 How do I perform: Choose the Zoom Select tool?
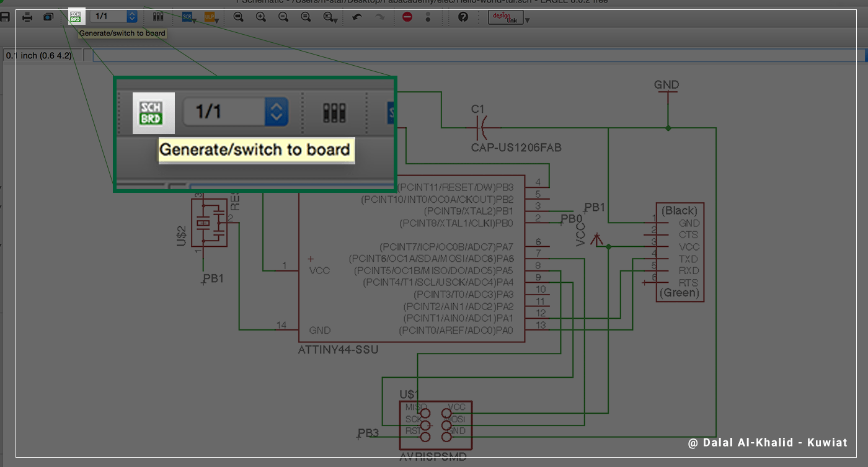pyautogui.click(x=329, y=17)
